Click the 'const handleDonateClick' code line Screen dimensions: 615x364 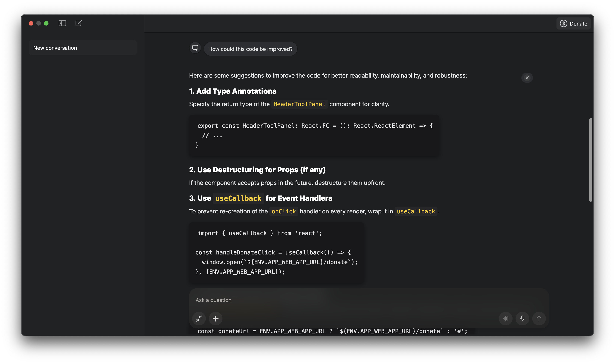tap(273, 252)
